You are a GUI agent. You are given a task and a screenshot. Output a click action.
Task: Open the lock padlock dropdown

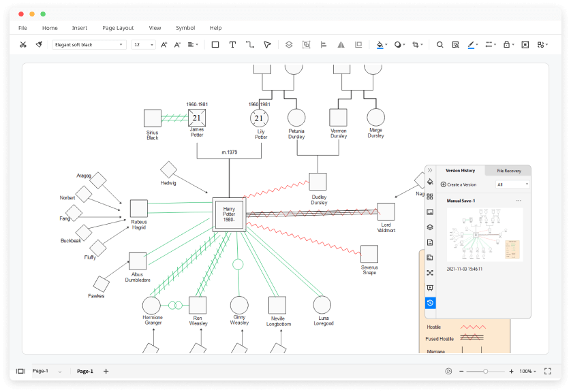(x=508, y=44)
